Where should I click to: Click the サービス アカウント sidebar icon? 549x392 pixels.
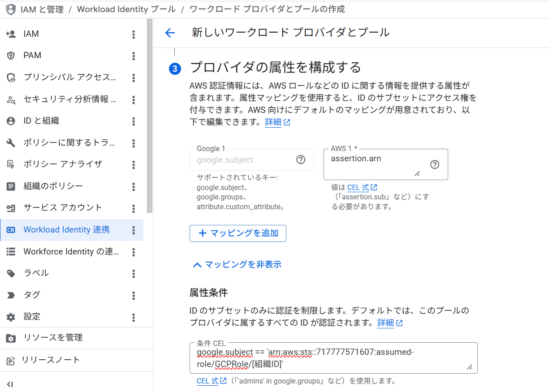click(11, 208)
